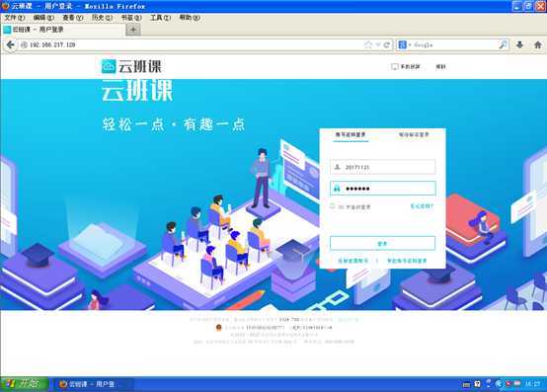Open the 编辑 (E) menu

(x=43, y=18)
